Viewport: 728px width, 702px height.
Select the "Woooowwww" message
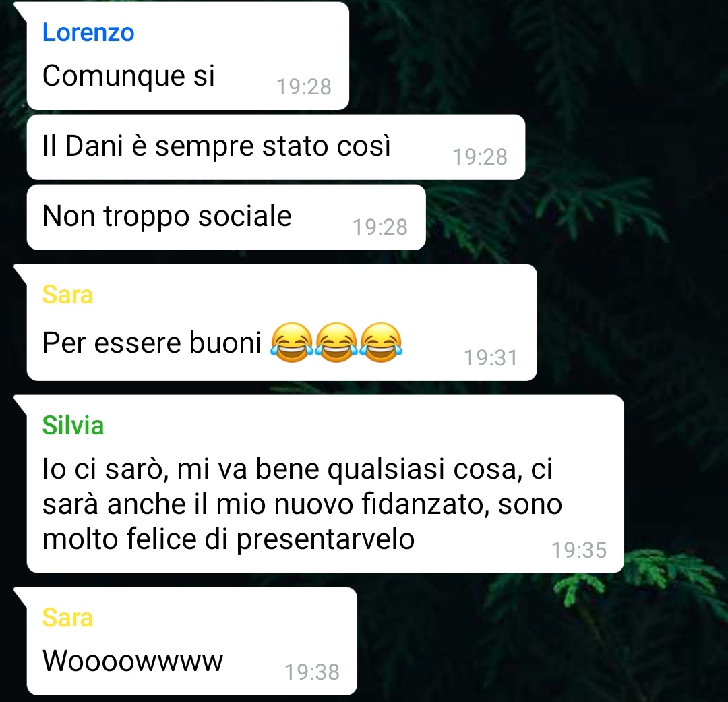coord(191,641)
